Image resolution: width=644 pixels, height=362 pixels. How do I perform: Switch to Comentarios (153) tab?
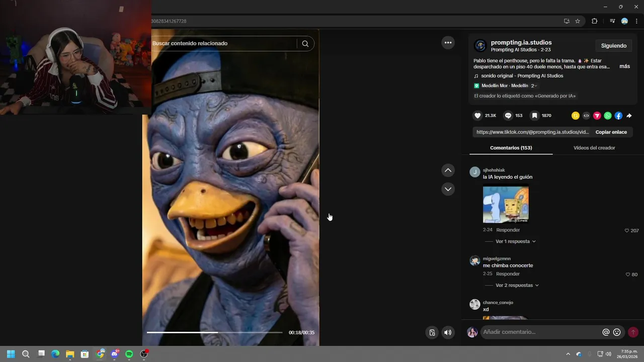pyautogui.click(x=511, y=148)
